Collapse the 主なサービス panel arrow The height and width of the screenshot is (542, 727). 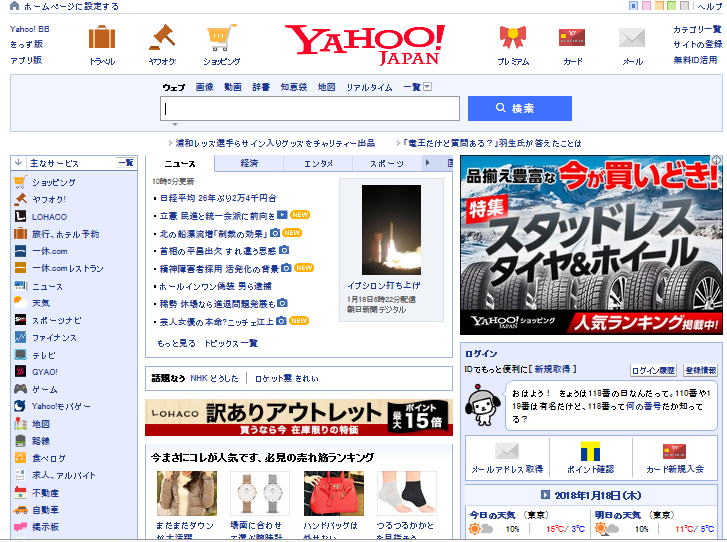(19, 162)
